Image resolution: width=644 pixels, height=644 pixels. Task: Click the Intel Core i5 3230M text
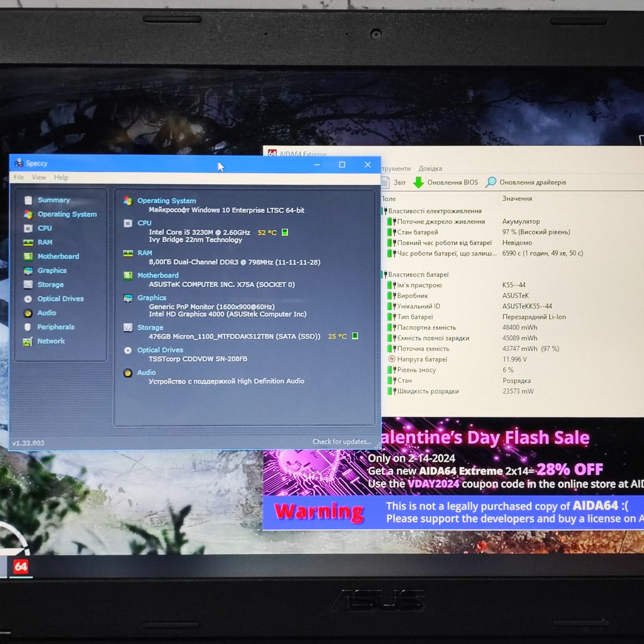tap(199, 232)
